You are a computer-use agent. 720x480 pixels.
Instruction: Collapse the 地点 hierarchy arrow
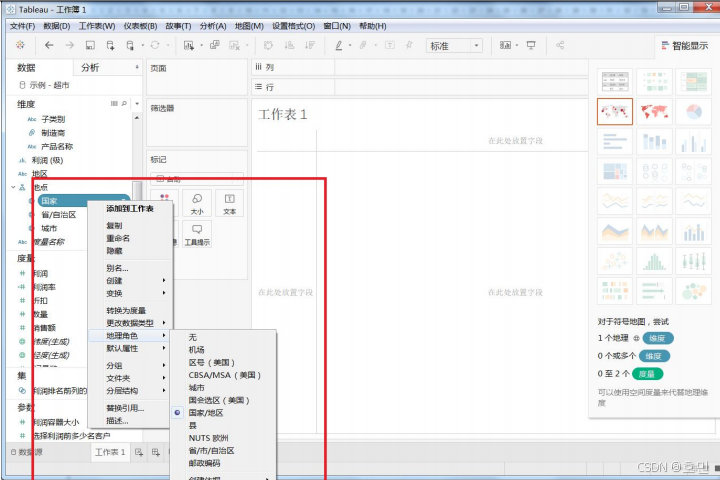pyautogui.click(x=13, y=187)
